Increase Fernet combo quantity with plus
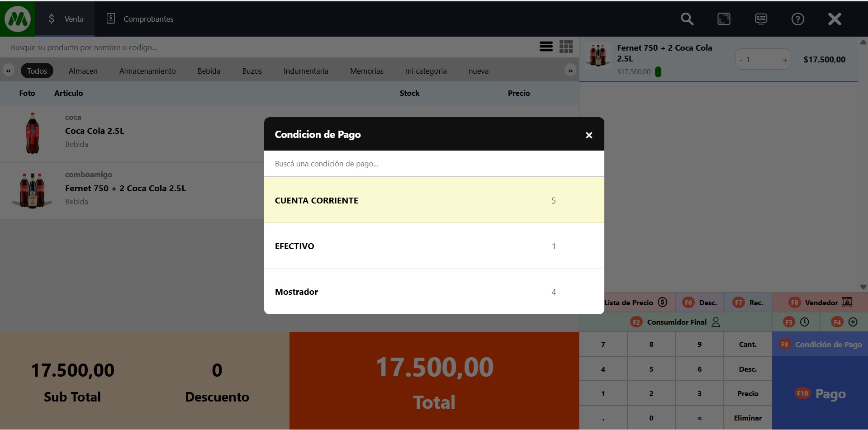Screen dimensions: 868x430 point(785,60)
